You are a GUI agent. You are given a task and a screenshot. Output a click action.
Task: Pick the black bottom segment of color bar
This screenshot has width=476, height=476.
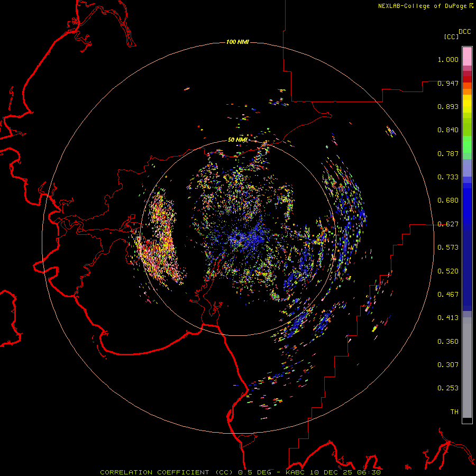click(467, 420)
